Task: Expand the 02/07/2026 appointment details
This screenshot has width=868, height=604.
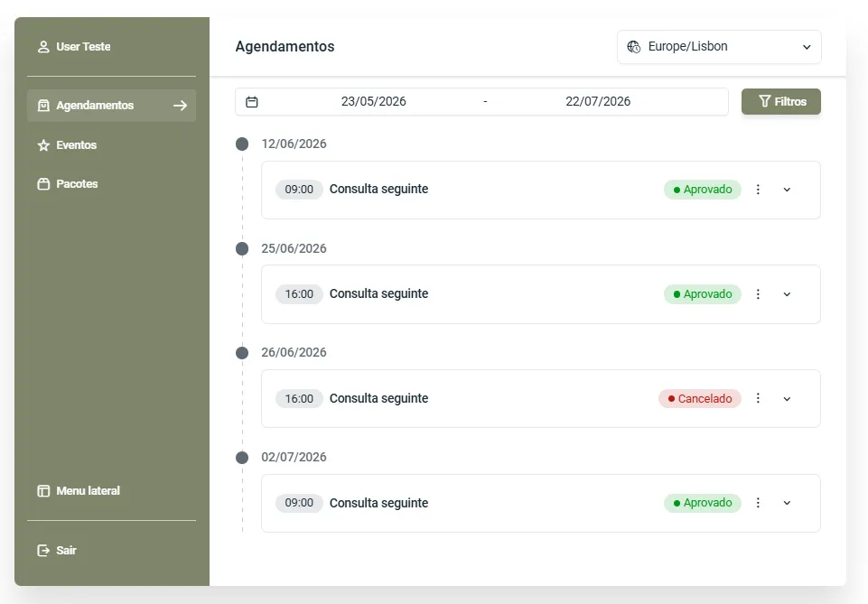Action: coord(787,503)
